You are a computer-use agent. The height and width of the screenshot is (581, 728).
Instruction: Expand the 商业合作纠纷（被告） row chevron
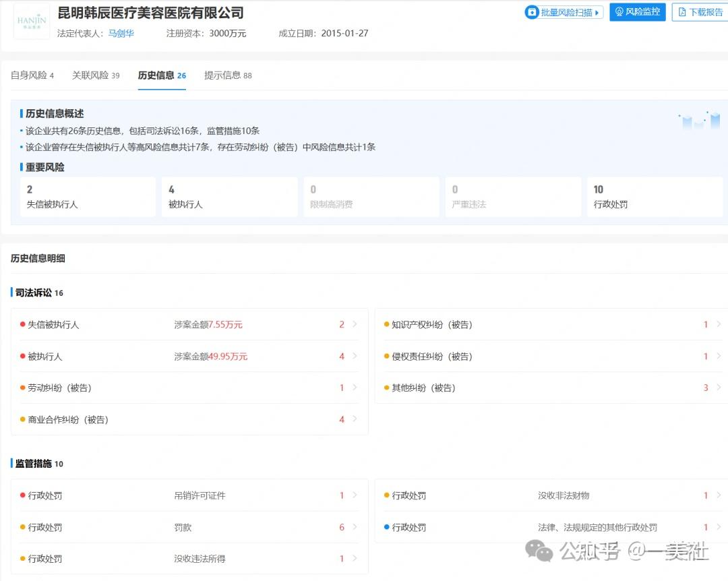(355, 419)
